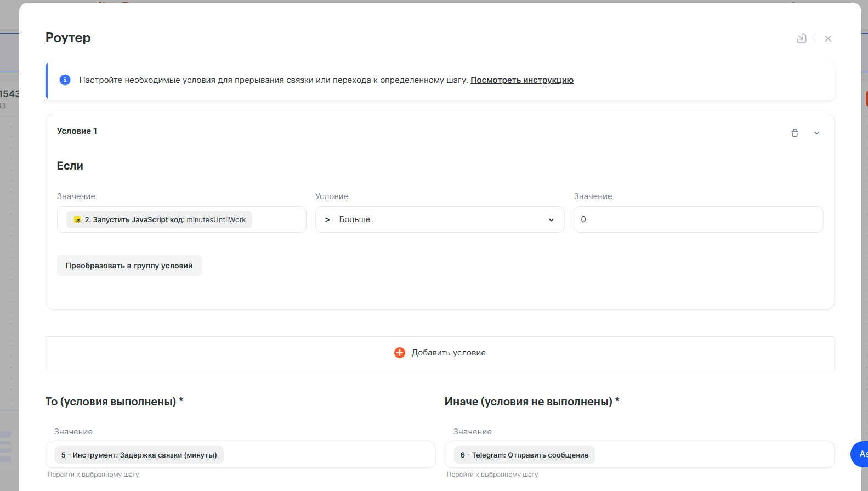Minimize the Роутер dialog with the arrow icon

click(x=801, y=38)
